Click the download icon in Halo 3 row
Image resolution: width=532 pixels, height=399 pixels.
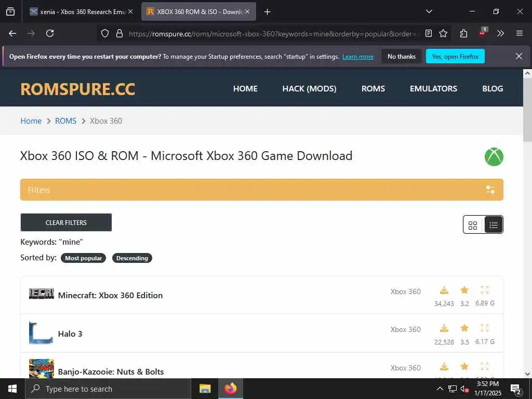(x=444, y=328)
